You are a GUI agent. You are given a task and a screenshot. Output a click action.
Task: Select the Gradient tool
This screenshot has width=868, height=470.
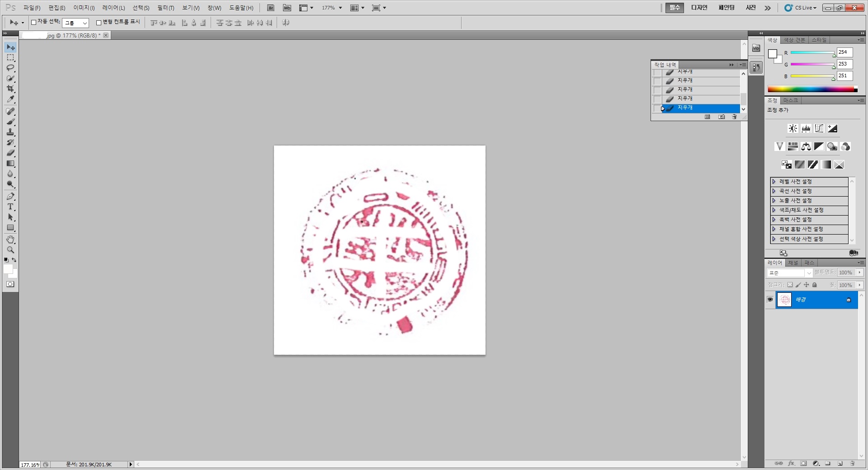point(10,163)
